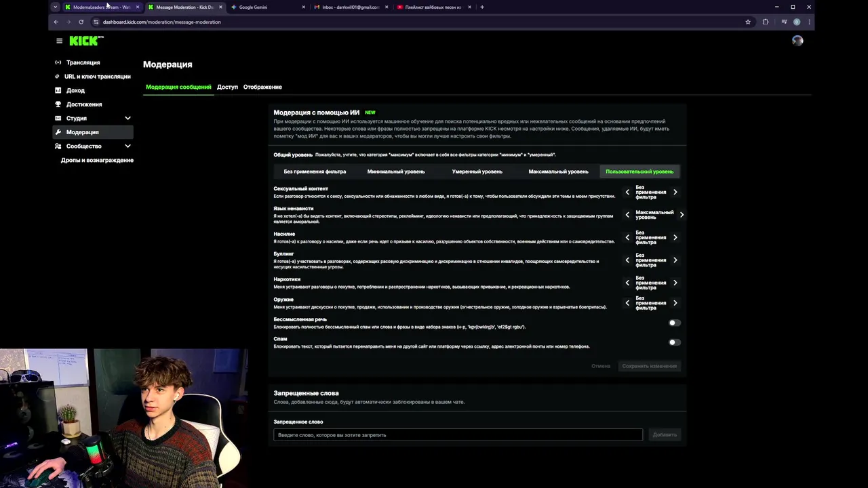Click right arrow for Сексуальный контент level
The image size is (868, 488).
pos(675,192)
